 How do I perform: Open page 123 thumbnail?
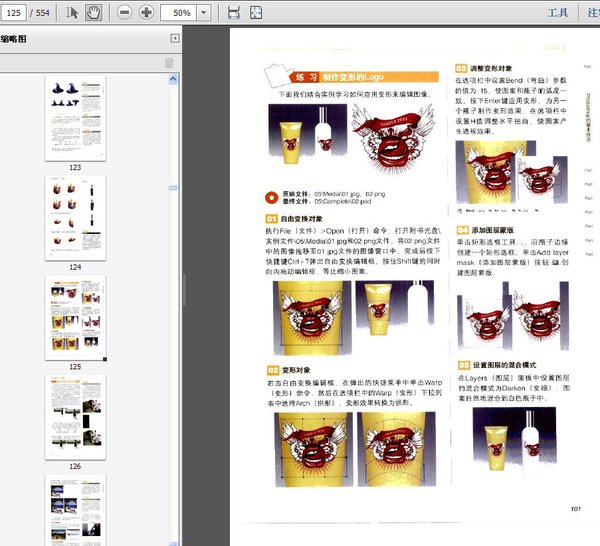pyautogui.click(x=75, y=118)
